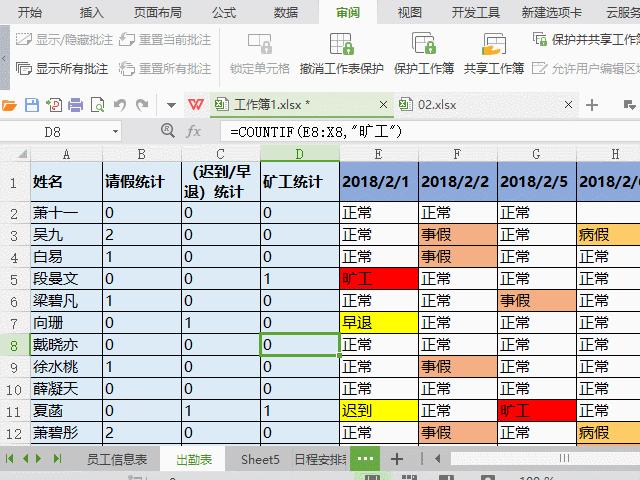Click the Protect and Share Workbook icon
The width and height of the screenshot is (640, 480).
click(x=540, y=39)
